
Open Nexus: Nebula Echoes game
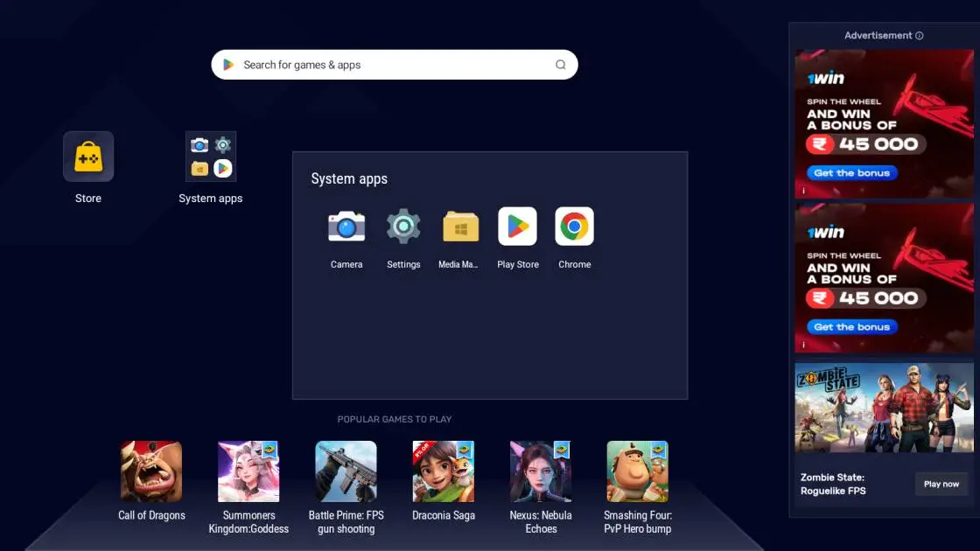(541, 471)
